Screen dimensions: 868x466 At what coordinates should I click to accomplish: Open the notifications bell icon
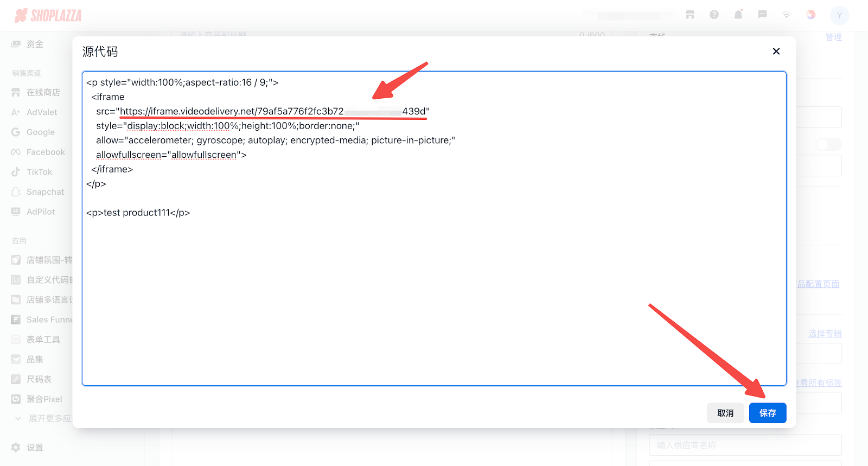738,15
